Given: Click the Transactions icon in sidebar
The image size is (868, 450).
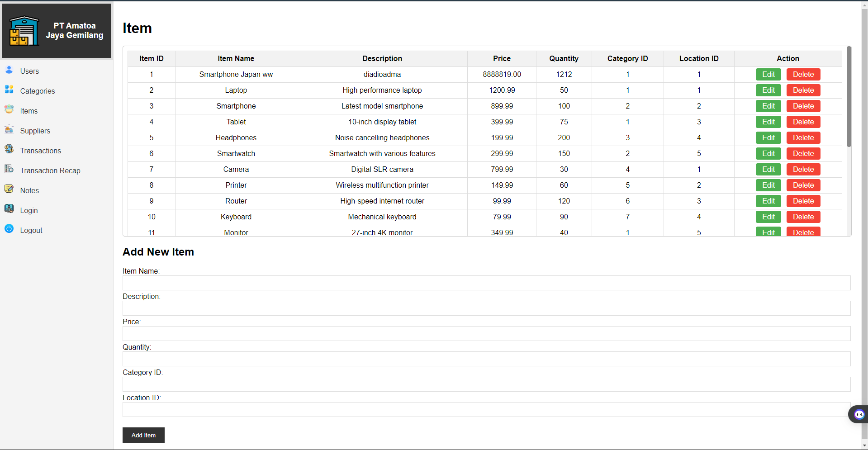Looking at the screenshot, I should pos(9,149).
